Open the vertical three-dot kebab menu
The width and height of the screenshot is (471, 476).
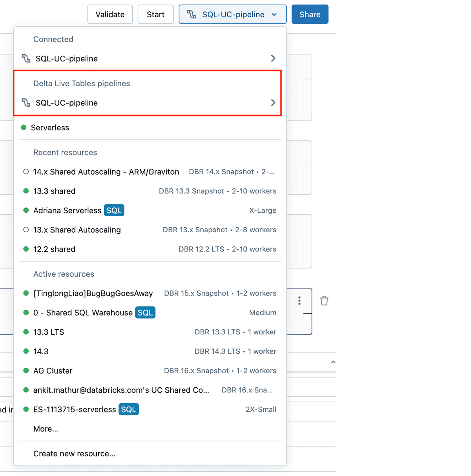(x=299, y=301)
